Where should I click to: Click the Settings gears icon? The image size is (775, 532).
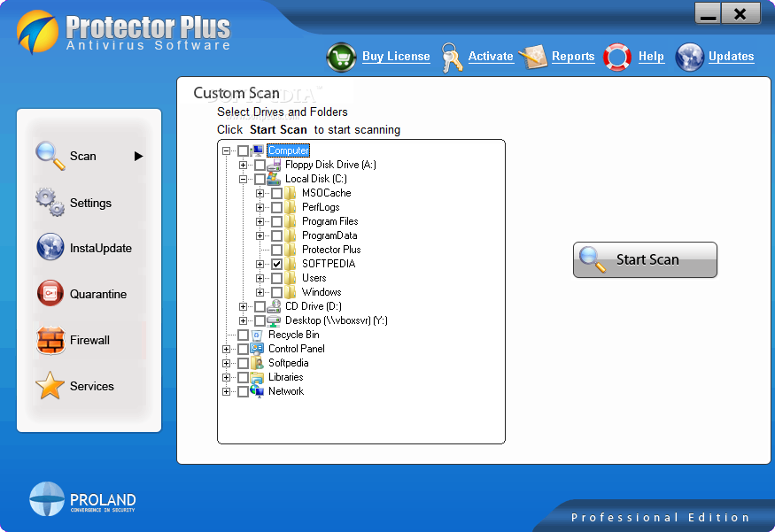coord(50,202)
